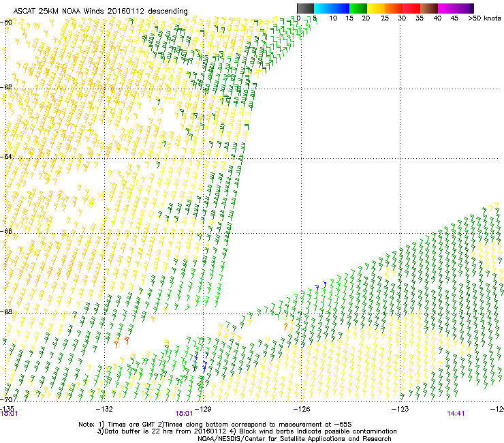Click the '>50 knots' legend label
Screen dimensions: 504x443
click(484, 18)
